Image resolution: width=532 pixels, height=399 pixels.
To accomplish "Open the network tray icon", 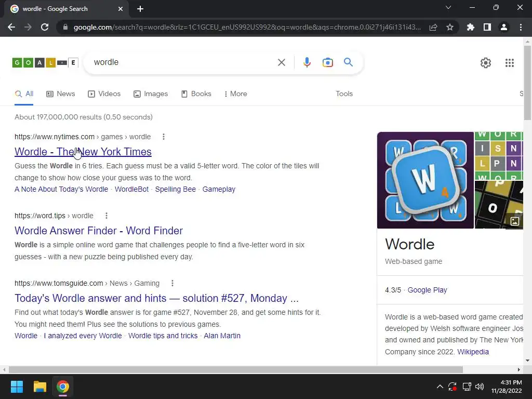I will point(467,387).
